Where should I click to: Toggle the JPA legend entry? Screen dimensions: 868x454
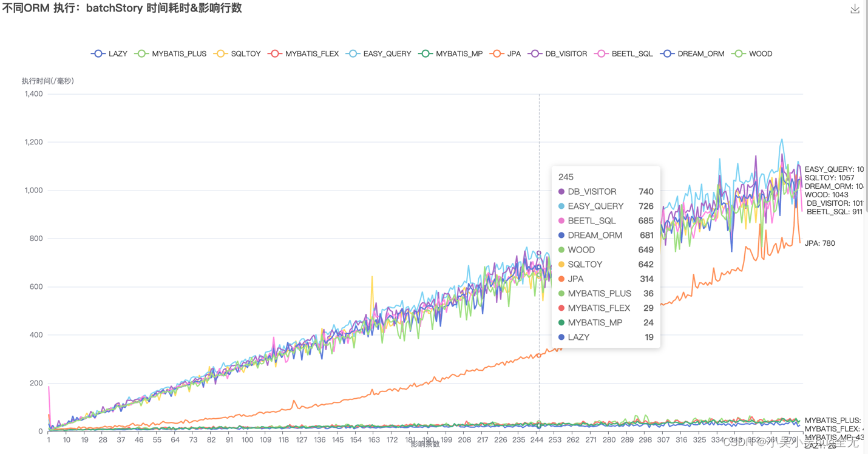(505, 53)
